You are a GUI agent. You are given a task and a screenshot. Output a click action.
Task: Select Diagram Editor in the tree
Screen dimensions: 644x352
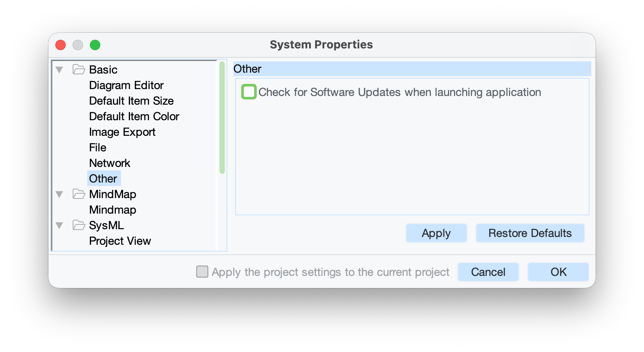[x=126, y=85]
